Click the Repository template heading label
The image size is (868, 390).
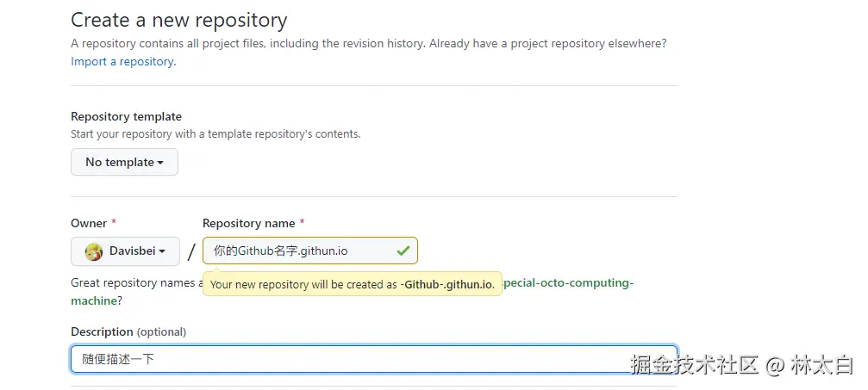[x=126, y=116]
